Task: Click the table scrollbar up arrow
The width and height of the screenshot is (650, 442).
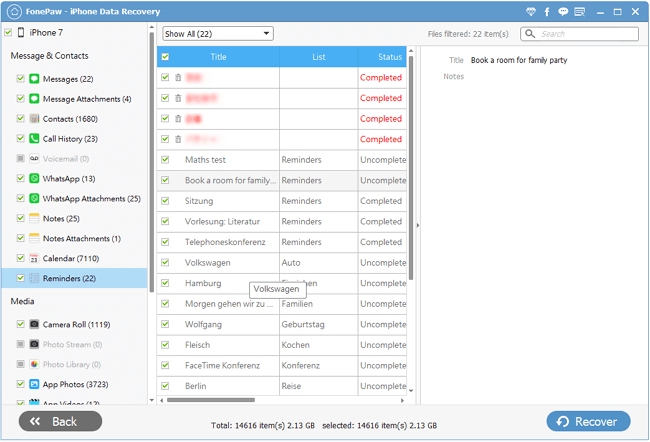Action: click(411, 51)
